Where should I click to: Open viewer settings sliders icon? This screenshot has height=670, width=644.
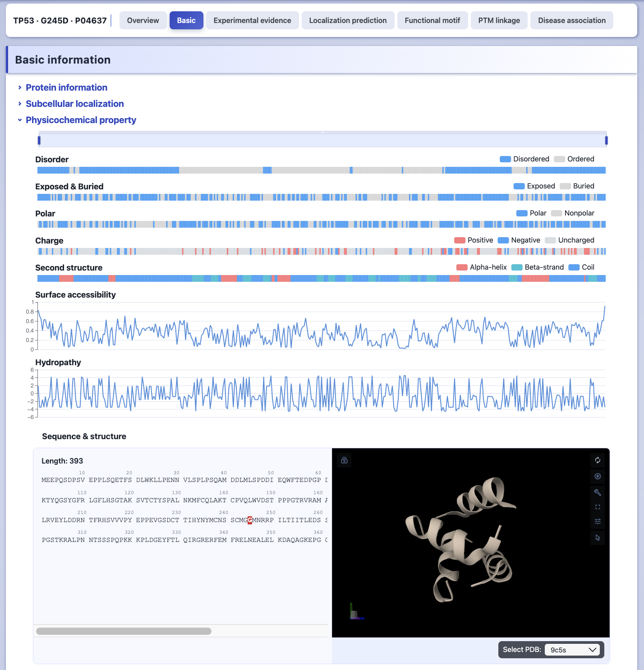pos(598,522)
